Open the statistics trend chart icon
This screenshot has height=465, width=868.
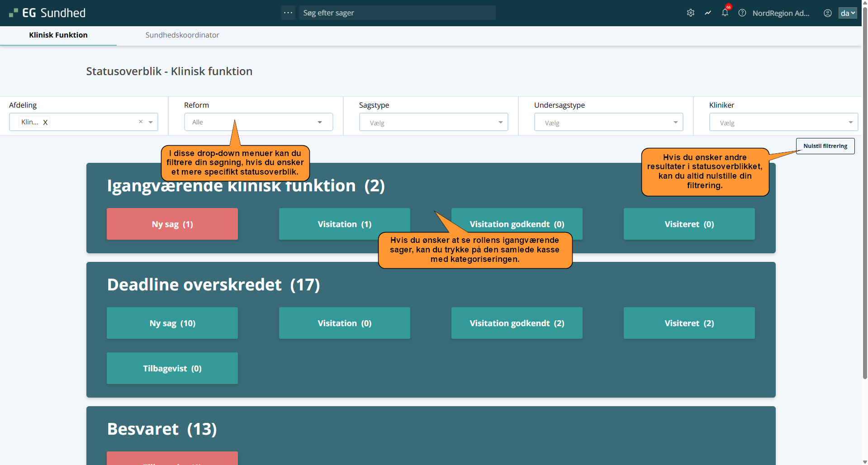pos(708,13)
